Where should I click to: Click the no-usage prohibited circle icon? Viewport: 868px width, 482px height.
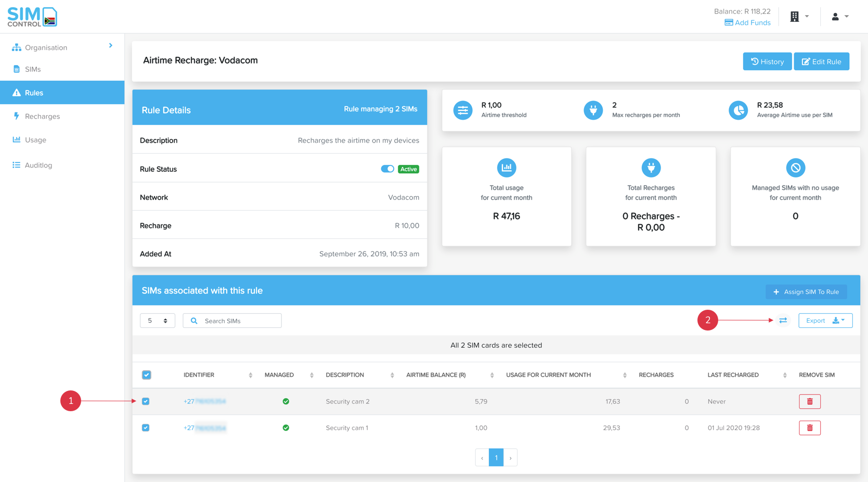[795, 168]
